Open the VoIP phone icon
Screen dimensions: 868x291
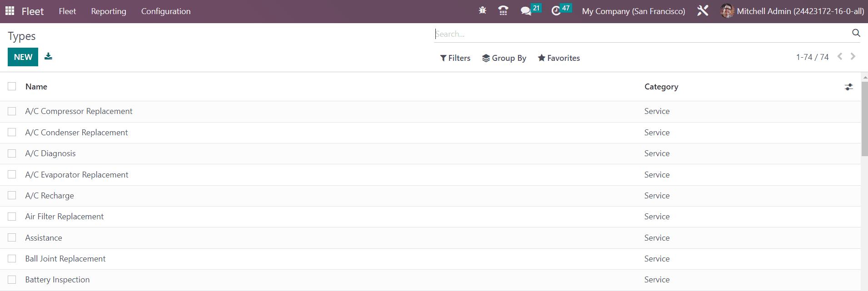[503, 11]
